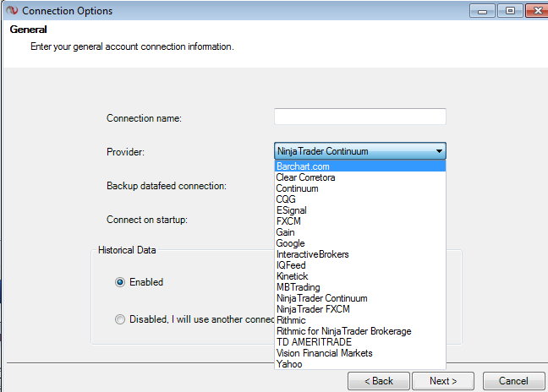Select NinjaTrader FXCM in the list
The image size is (548, 392).
coord(360,309)
